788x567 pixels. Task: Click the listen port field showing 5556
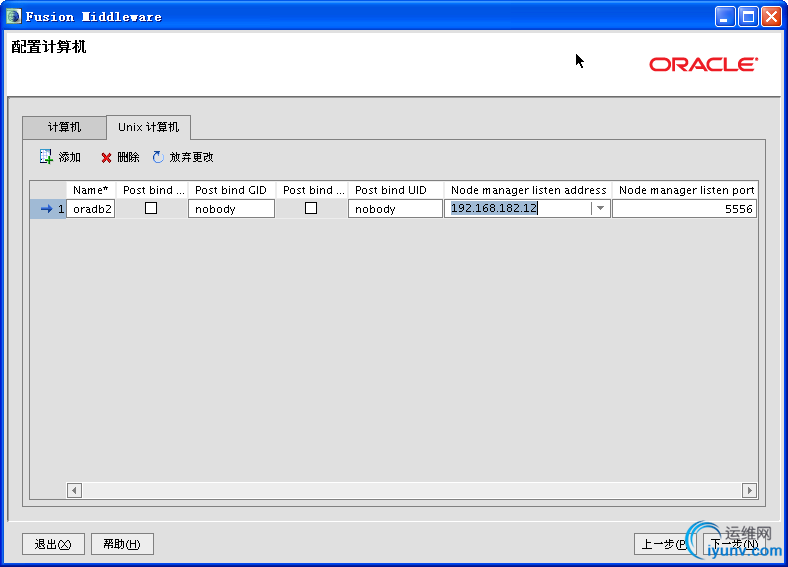684,209
